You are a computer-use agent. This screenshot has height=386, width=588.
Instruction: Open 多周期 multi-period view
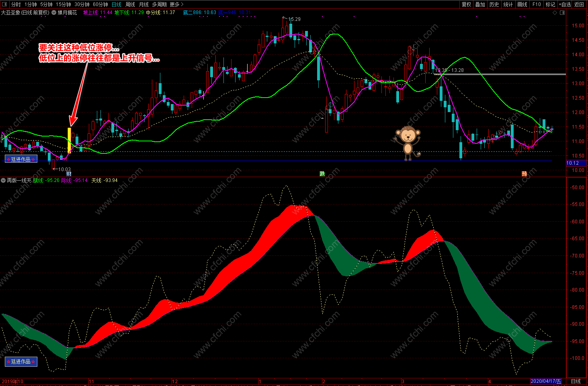[159, 4]
